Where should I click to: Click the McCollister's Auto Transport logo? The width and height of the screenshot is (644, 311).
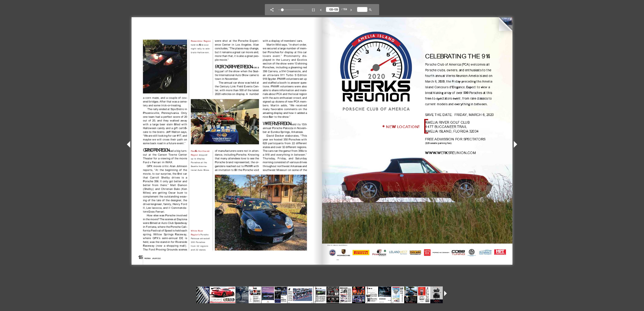(485, 253)
